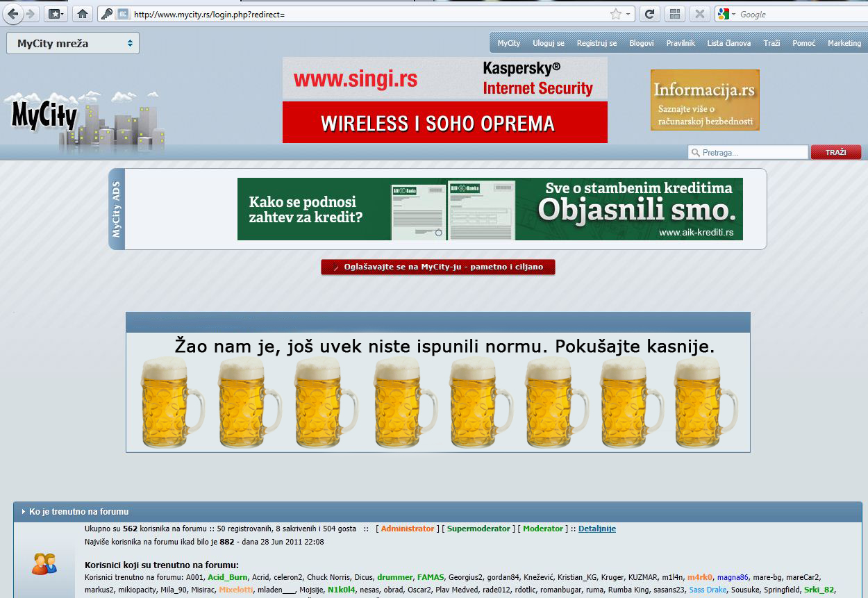868x598 pixels.
Task: Open user drummer profile link
Action: 395,577
